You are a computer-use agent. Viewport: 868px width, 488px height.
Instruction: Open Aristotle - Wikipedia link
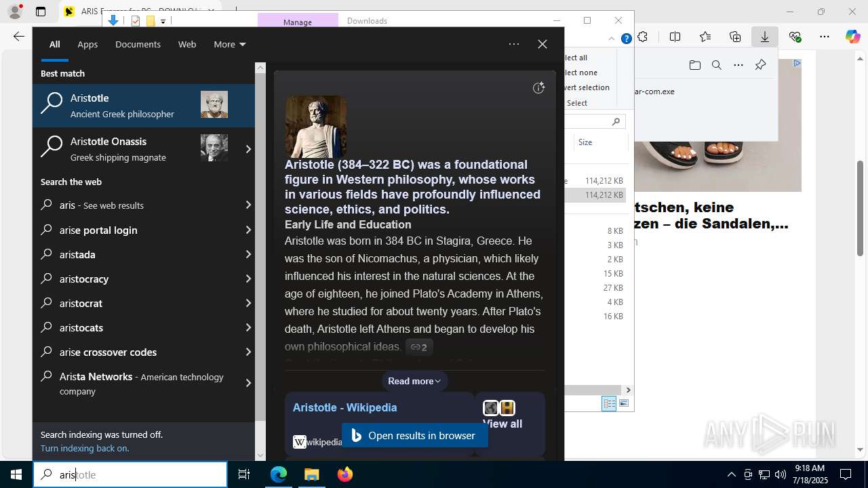coord(344,407)
